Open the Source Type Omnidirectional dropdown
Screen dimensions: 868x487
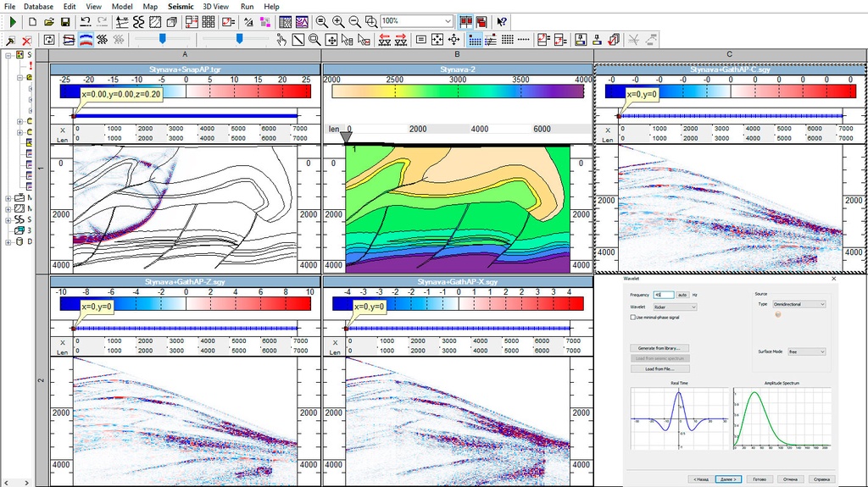click(798, 304)
